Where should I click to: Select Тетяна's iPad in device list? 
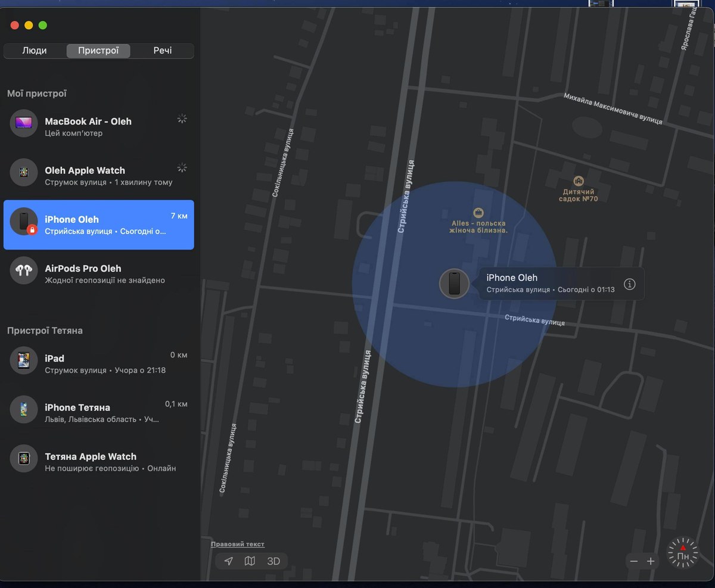(x=98, y=363)
